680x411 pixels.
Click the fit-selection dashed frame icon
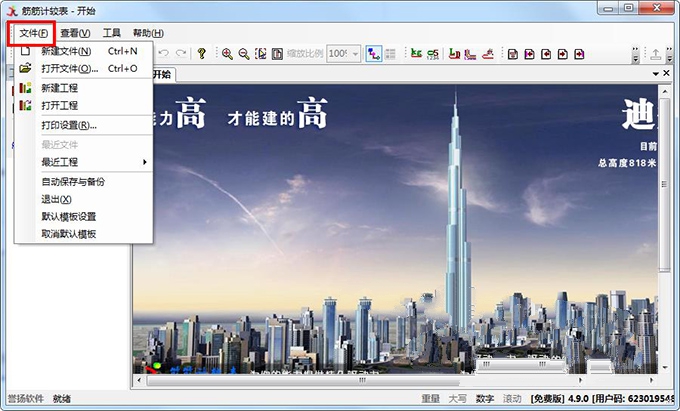[x=261, y=54]
